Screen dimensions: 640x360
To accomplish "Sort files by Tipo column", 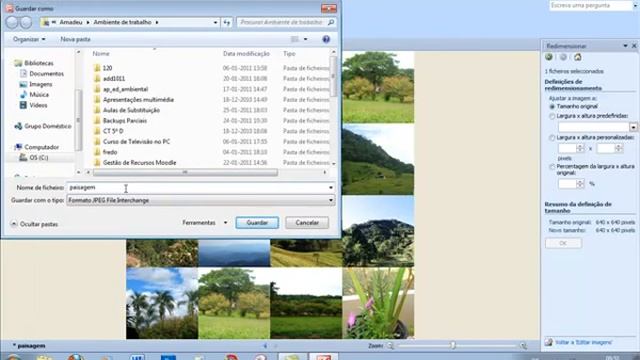I will (x=289, y=53).
